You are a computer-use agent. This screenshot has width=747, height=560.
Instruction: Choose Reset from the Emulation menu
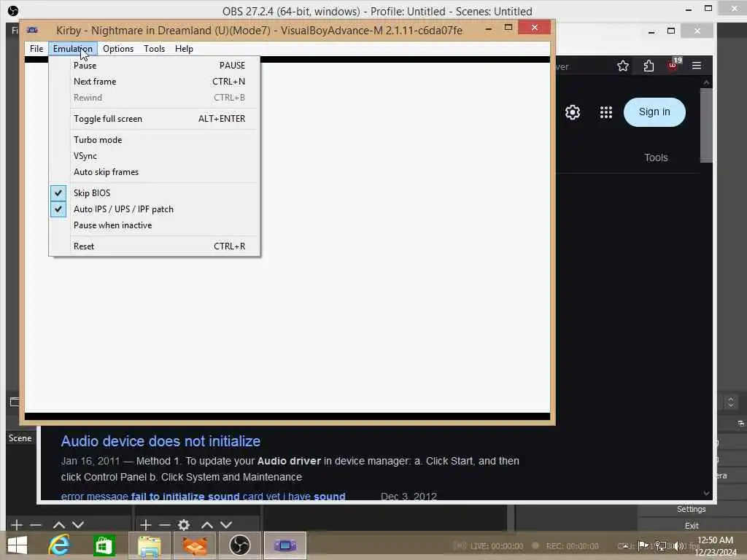click(155, 246)
